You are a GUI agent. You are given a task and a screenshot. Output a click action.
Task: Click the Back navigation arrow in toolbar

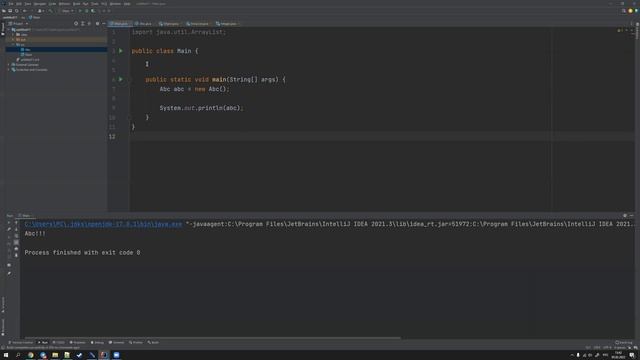pos(24,11)
